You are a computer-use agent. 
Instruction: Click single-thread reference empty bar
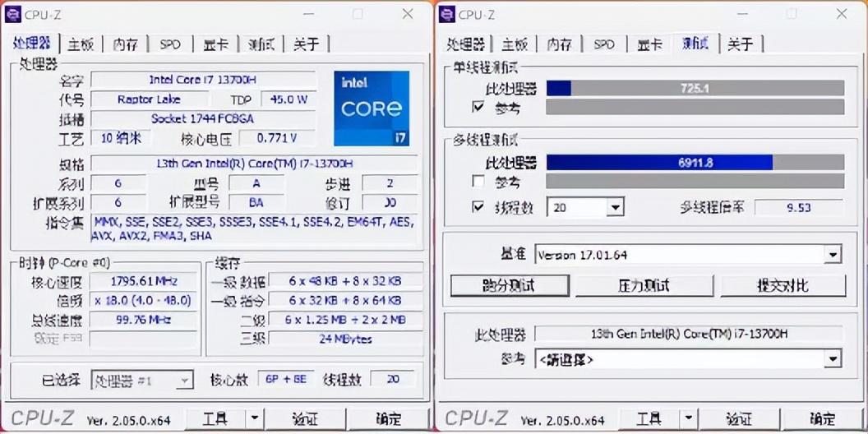(695, 107)
